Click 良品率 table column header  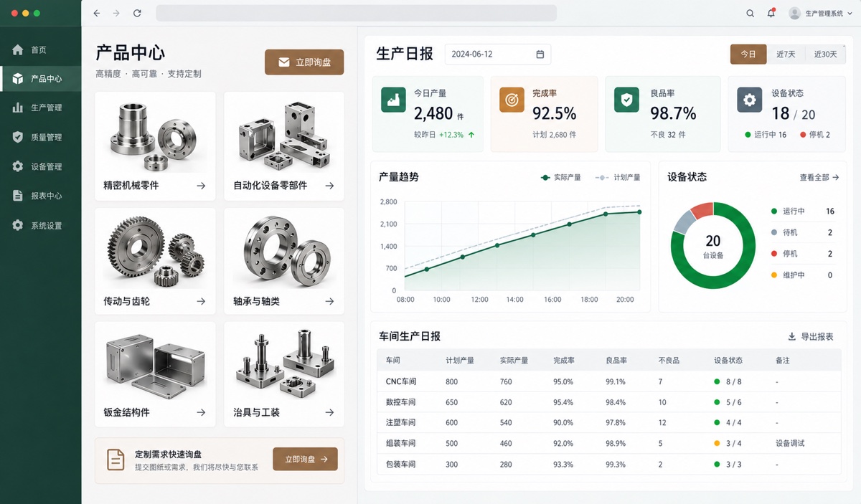[616, 360]
